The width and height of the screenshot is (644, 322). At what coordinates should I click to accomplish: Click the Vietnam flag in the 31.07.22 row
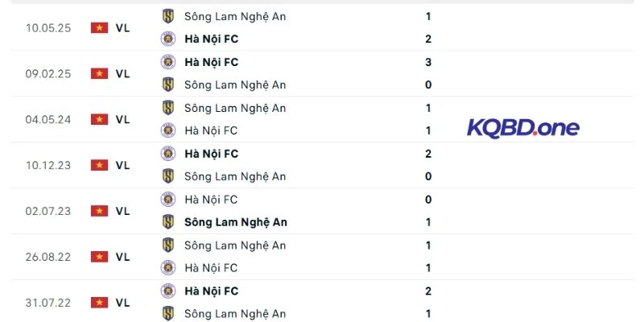tap(100, 303)
